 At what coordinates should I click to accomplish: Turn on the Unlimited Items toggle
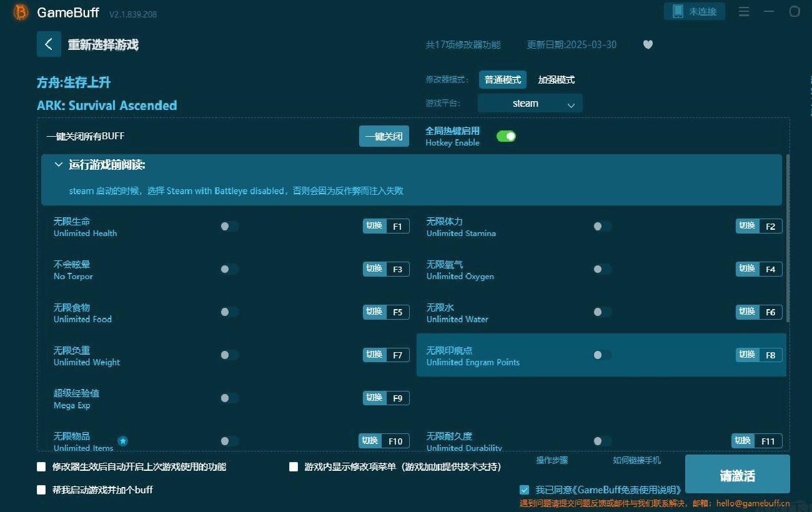[229, 441]
